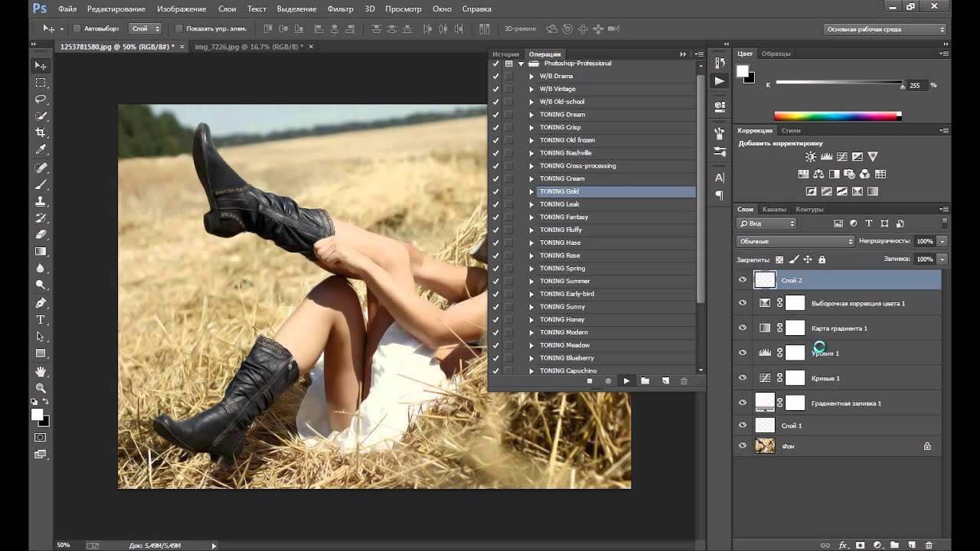Open the Основная рабочая среда workspace dropdown
The height and width of the screenshot is (551, 980).
pos(886,29)
